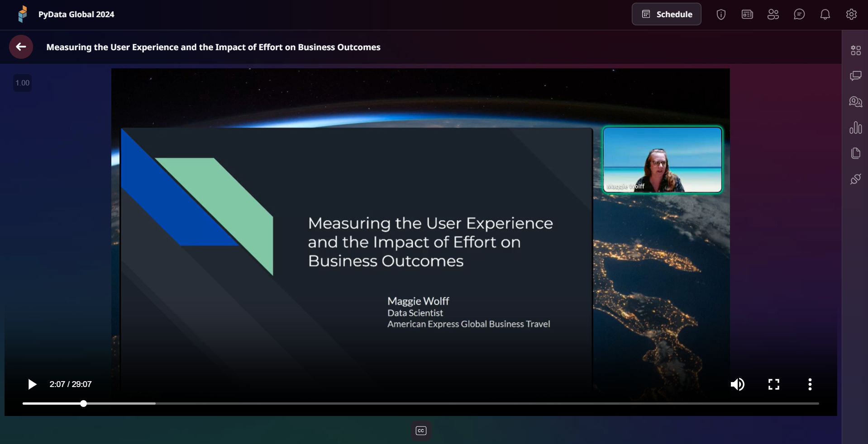Click the PyData Global 2024 title
The image size is (868, 444).
click(x=76, y=14)
